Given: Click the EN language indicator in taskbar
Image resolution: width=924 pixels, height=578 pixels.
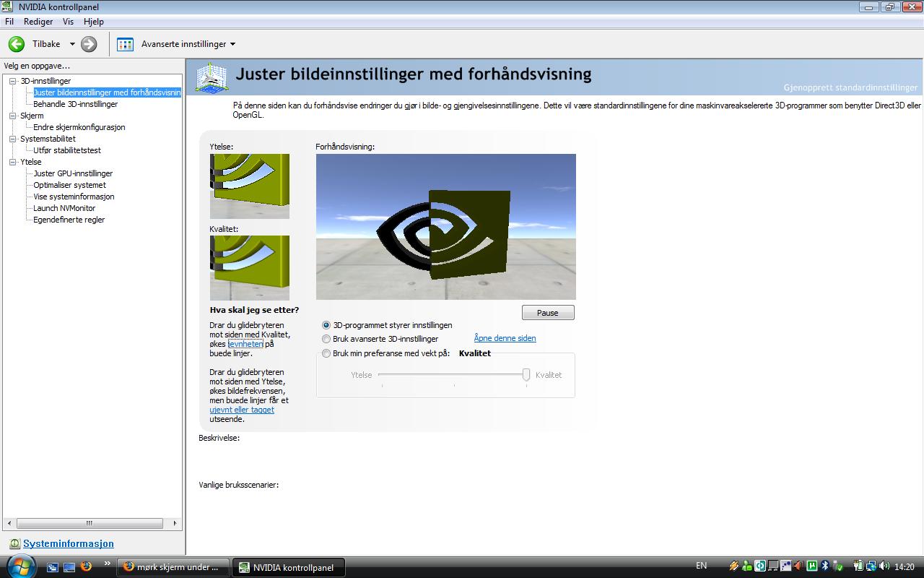Looking at the screenshot, I should (701, 566).
